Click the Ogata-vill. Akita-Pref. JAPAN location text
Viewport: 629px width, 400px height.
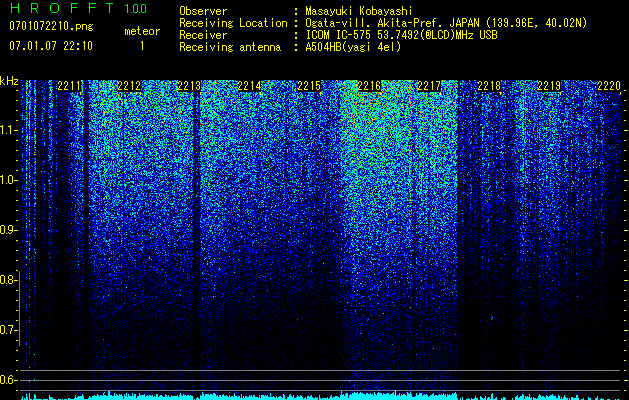pyautogui.click(x=446, y=23)
